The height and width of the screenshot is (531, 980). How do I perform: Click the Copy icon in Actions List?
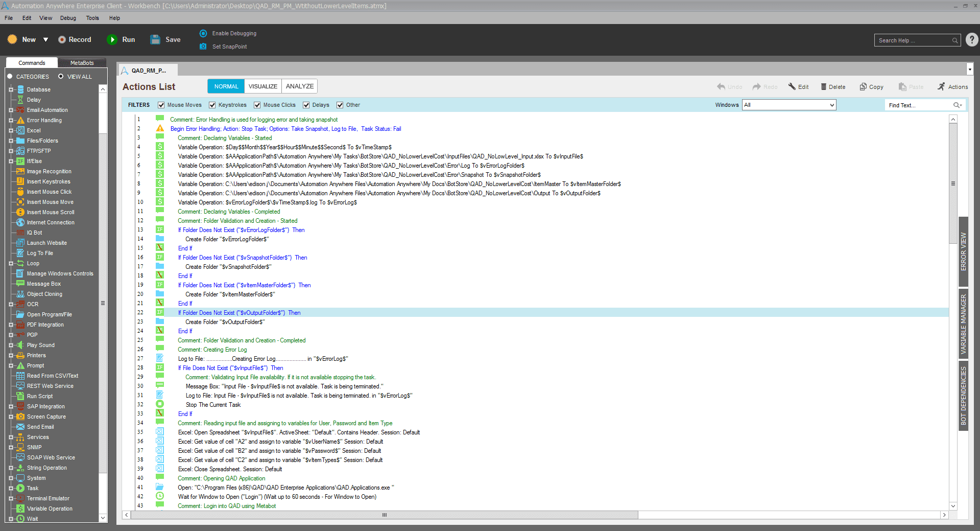pyautogui.click(x=863, y=87)
